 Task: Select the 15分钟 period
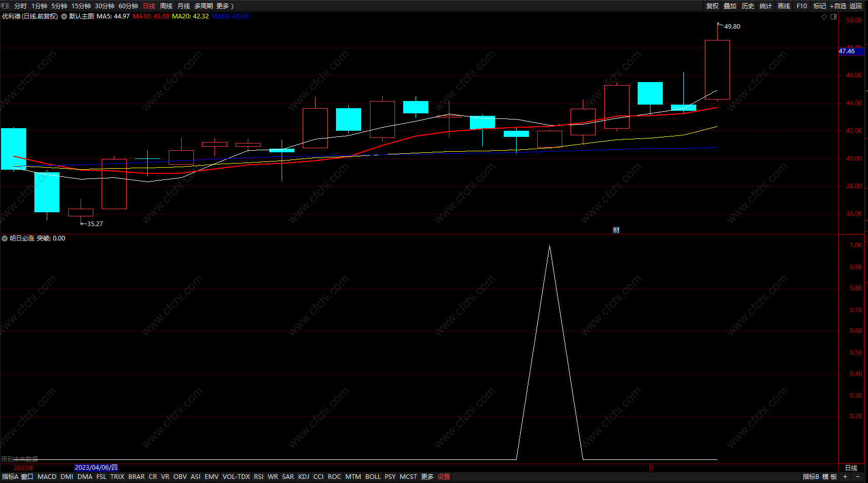(x=81, y=6)
